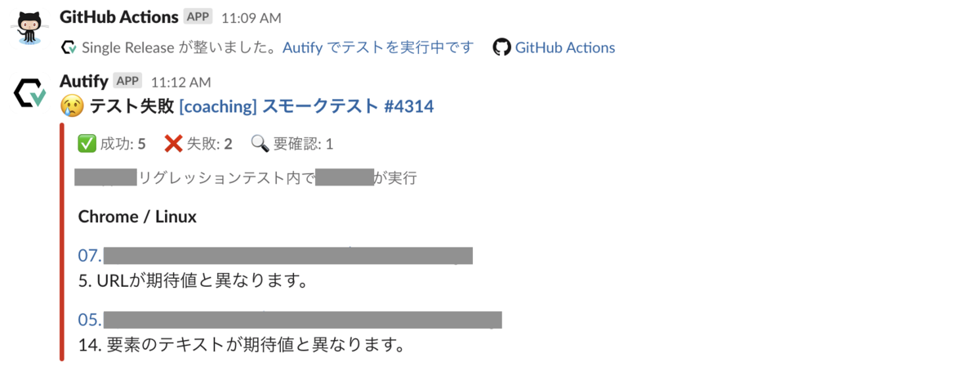Image resolution: width=980 pixels, height=367 pixels.
Task: Open the GitHub Actions footer link
Action: (x=565, y=47)
